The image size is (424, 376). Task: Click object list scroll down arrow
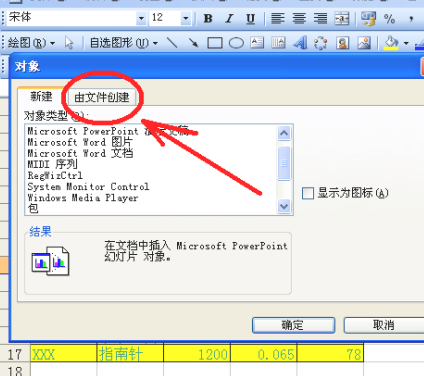[x=284, y=206]
